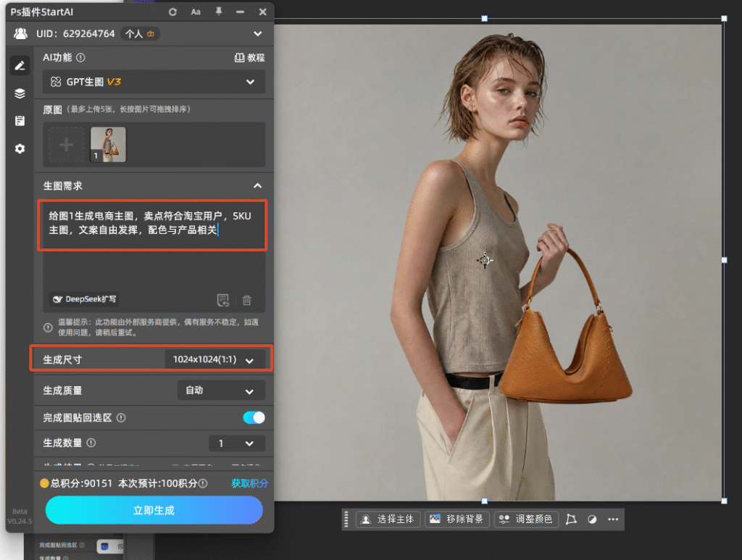This screenshot has width=742, height=560.
Task: Click the Aa font size icon
Action: 196,12
